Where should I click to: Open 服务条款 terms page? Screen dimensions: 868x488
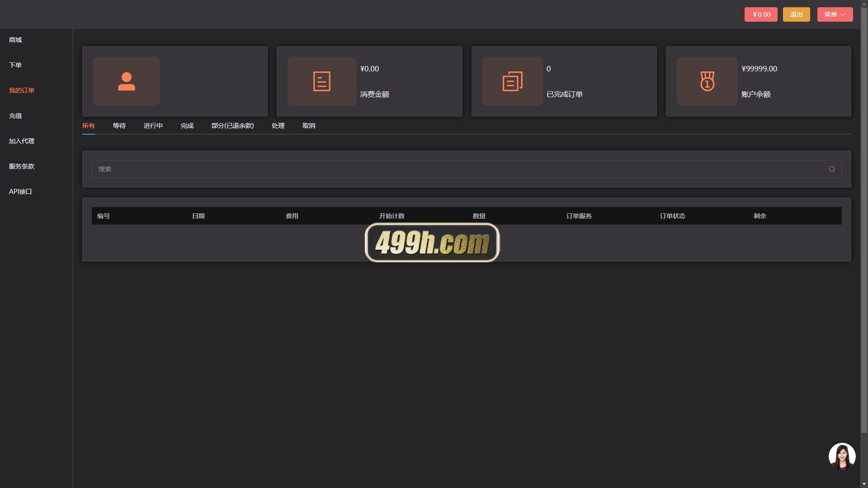tap(22, 166)
